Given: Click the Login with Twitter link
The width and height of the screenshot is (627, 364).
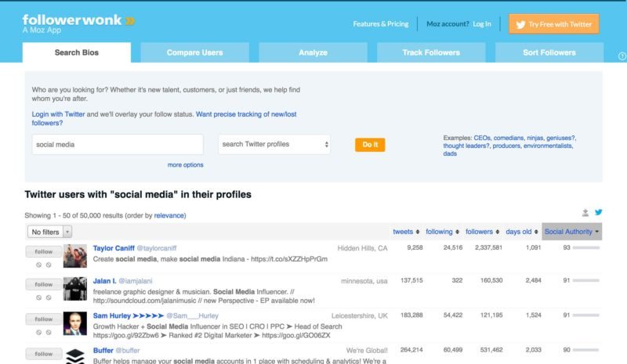Looking at the screenshot, I should click(x=58, y=114).
